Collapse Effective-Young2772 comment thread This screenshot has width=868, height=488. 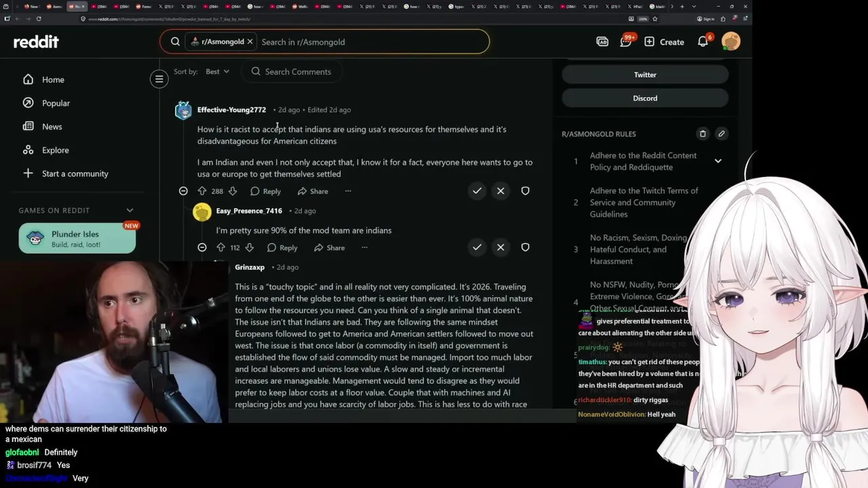pyautogui.click(x=183, y=191)
